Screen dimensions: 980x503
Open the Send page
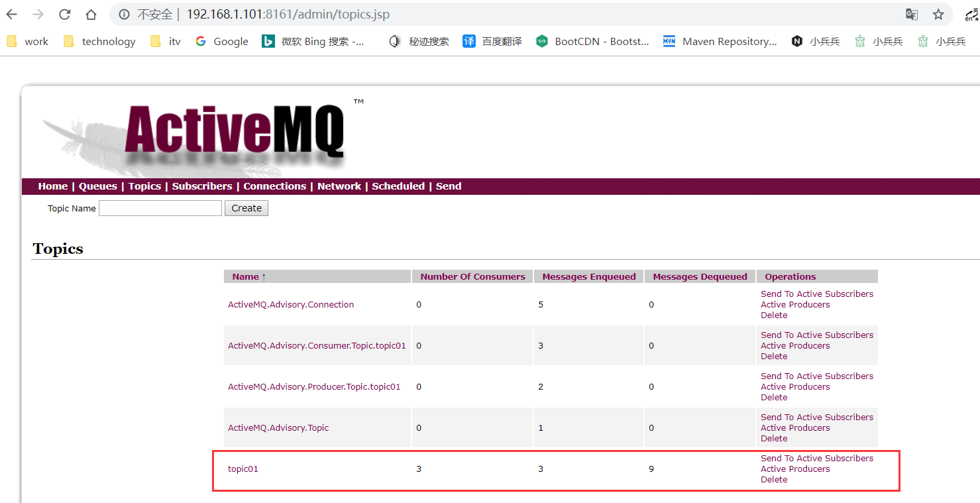pos(449,186)
